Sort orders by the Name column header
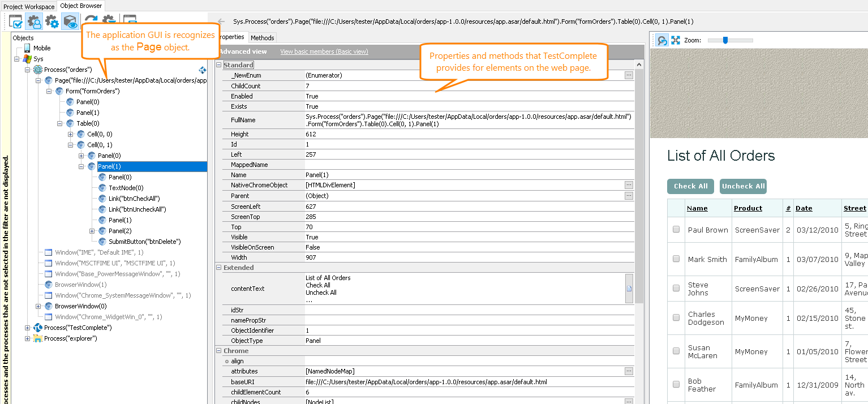 point(697,208)
